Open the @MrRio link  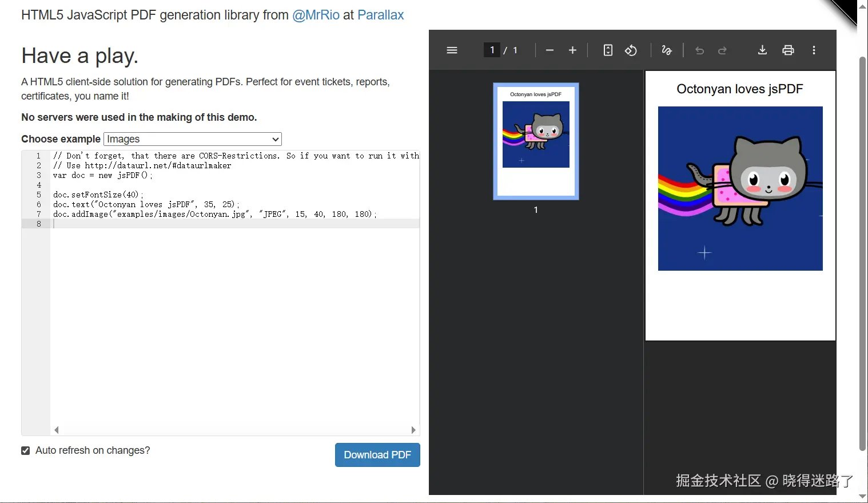tap(316, 15)
